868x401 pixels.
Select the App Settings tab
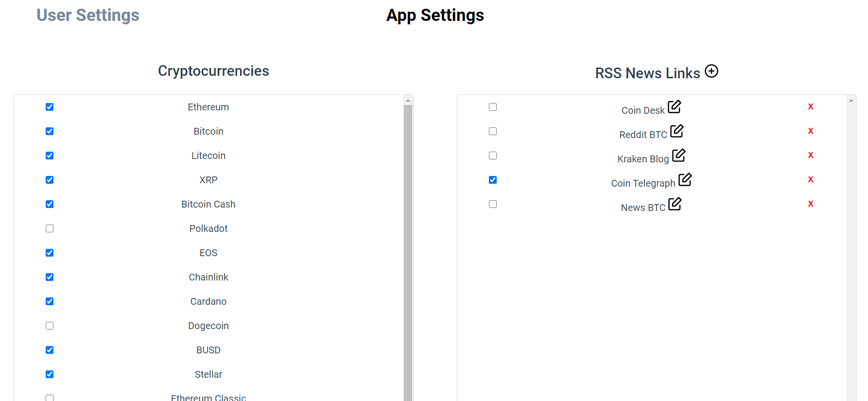click(x=435, y=15)
